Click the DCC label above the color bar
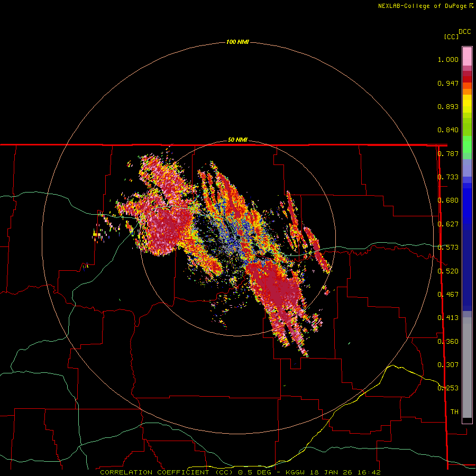 click(x=464, y=32)
